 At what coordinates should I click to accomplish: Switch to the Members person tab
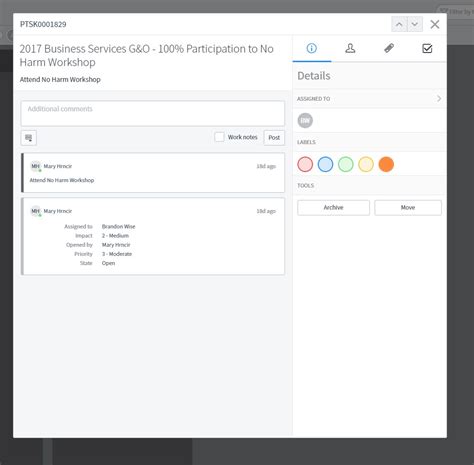click(350, 49)
